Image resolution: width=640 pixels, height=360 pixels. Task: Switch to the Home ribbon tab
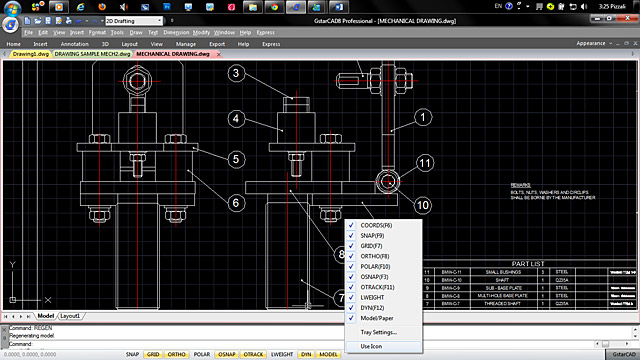pyautogui.click(x=13, y=44)
